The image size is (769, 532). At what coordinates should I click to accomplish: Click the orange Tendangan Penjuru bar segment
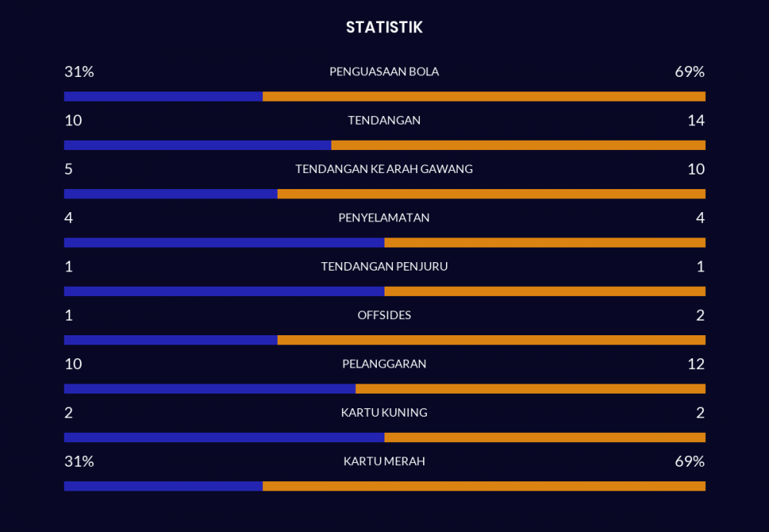coord(544,291)
